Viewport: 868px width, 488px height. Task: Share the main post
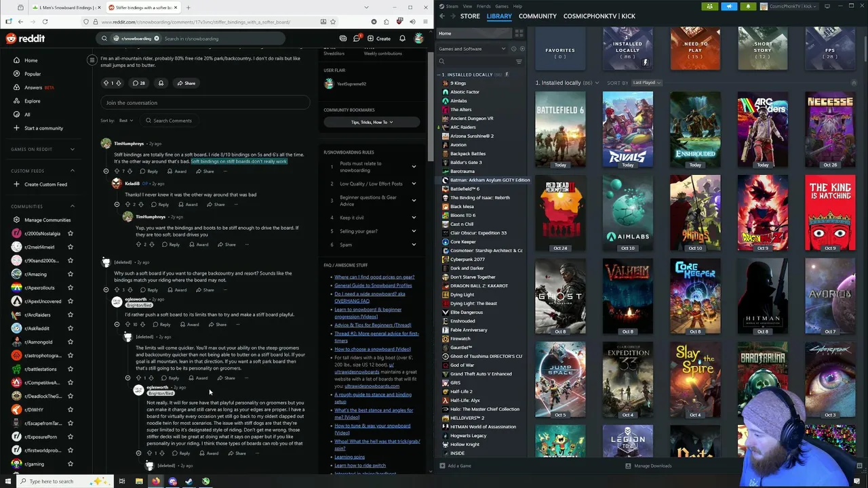[x=186, y=83]
